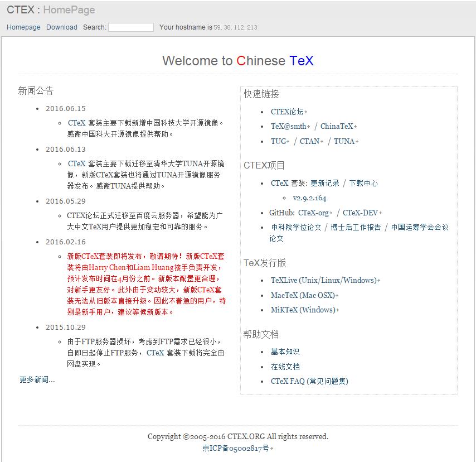This screenshot has width=476, height=462.
Task: Visit the CTEX论坛 quick link
Action: click(x=289, y=112)
